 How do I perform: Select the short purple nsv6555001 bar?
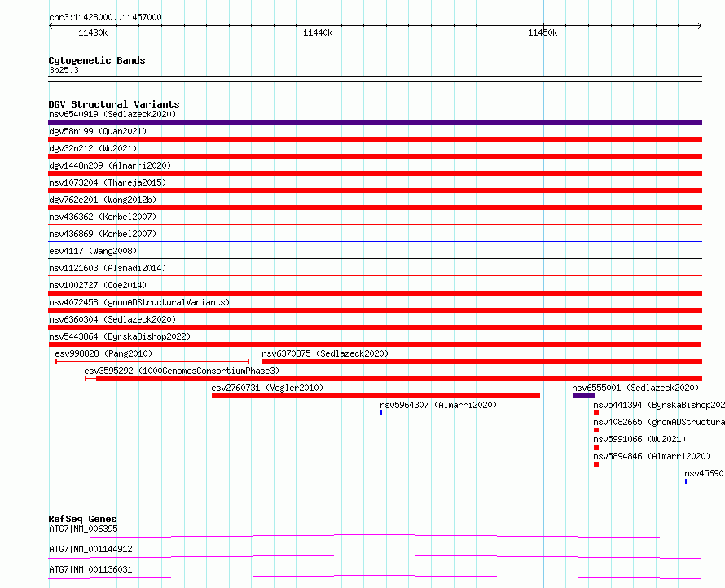(x=583, y=396)
